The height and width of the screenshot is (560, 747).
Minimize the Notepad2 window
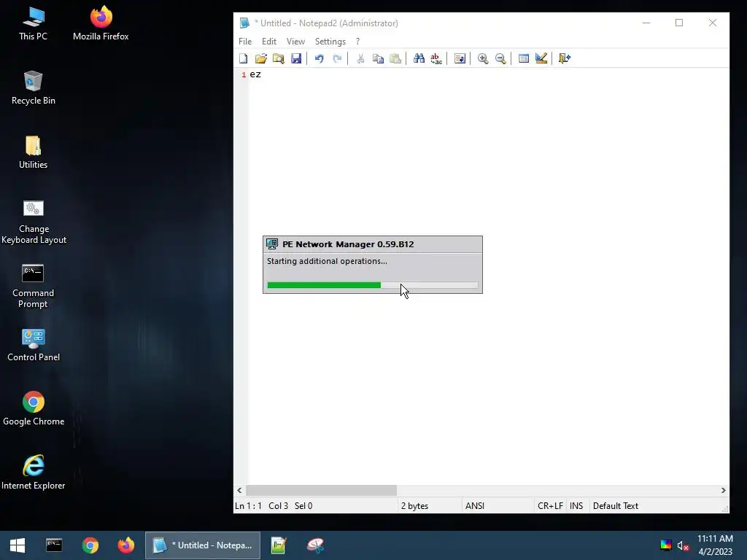(x=646, y=23)
